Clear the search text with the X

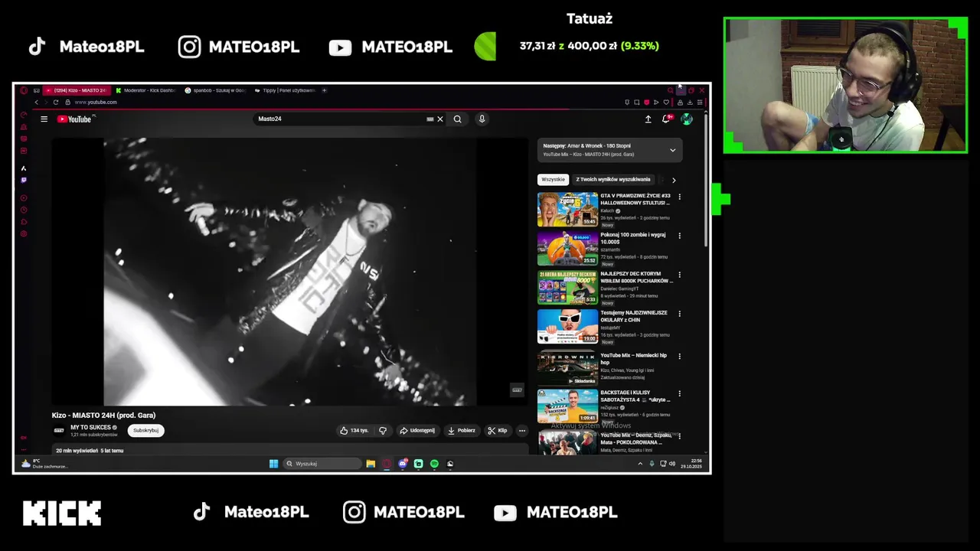[x=440, y=119]
